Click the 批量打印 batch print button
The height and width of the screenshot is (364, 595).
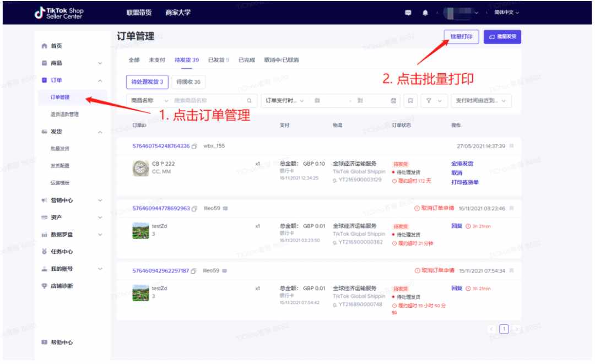461,37
